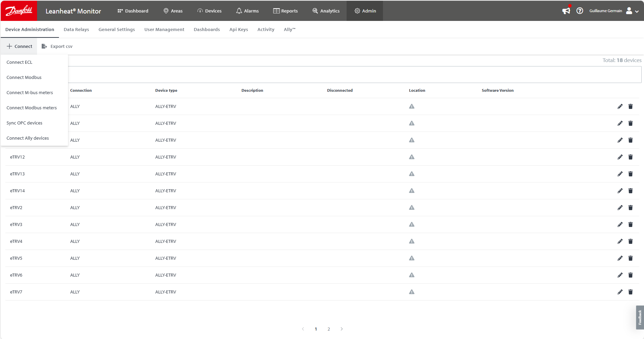This screenshot has height=339, width=644.
Task: Click the location warning icon for eTRV5
Action: [x=412, y=258]
